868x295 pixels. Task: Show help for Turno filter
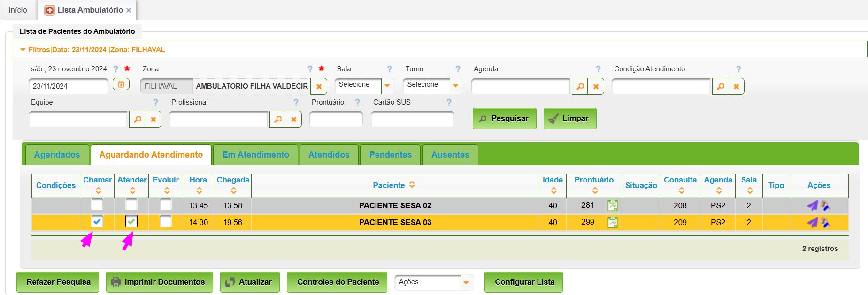pyautogui.click(x=458, y=69)
